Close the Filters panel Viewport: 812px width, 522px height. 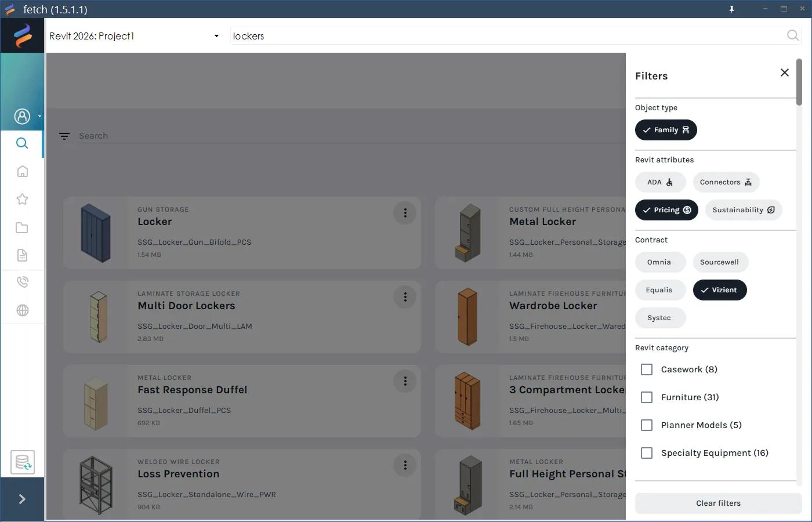click(x=784, y=72)
